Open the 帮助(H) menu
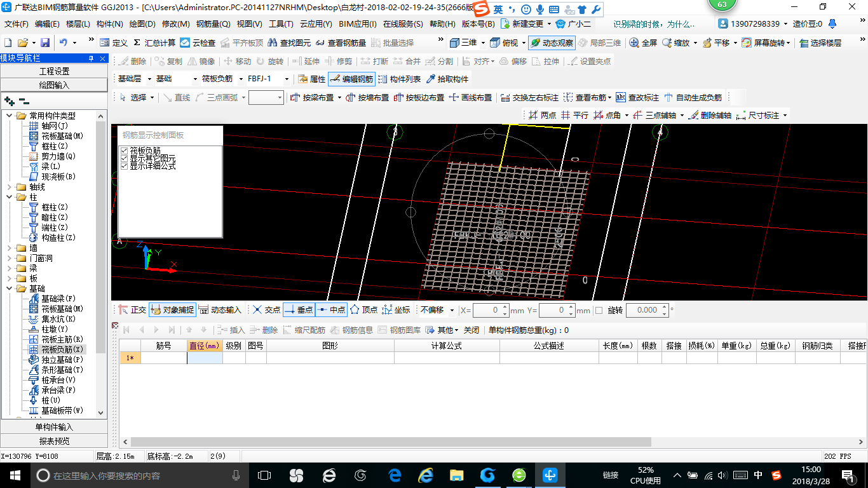Screen dimensions: 868x488 (x=442, y=24)
